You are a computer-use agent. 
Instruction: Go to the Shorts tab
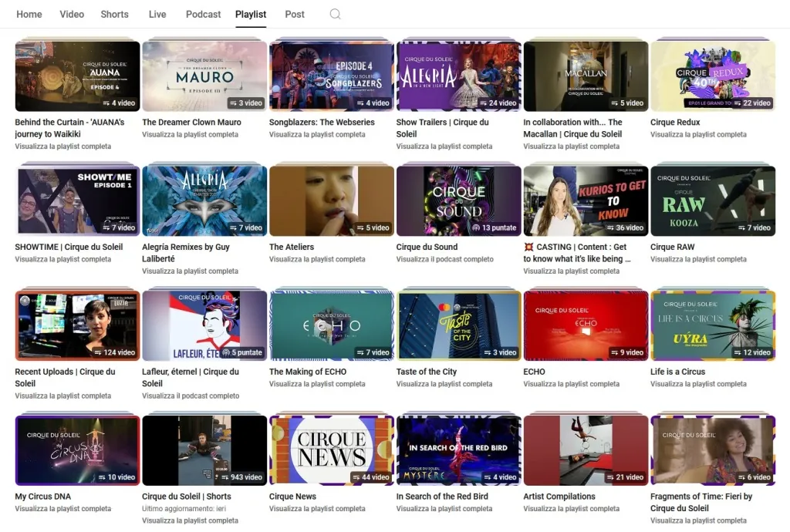pos(114,14)
